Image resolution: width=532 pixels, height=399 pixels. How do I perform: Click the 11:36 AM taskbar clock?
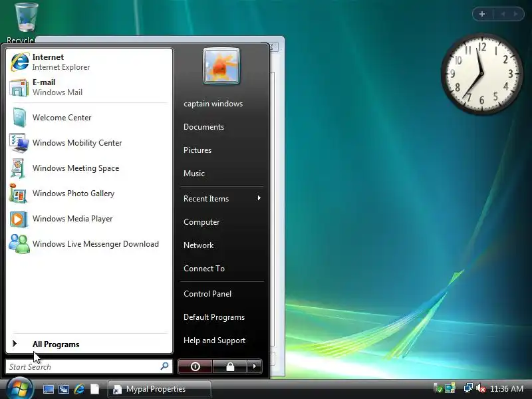(x=507, y=389)
